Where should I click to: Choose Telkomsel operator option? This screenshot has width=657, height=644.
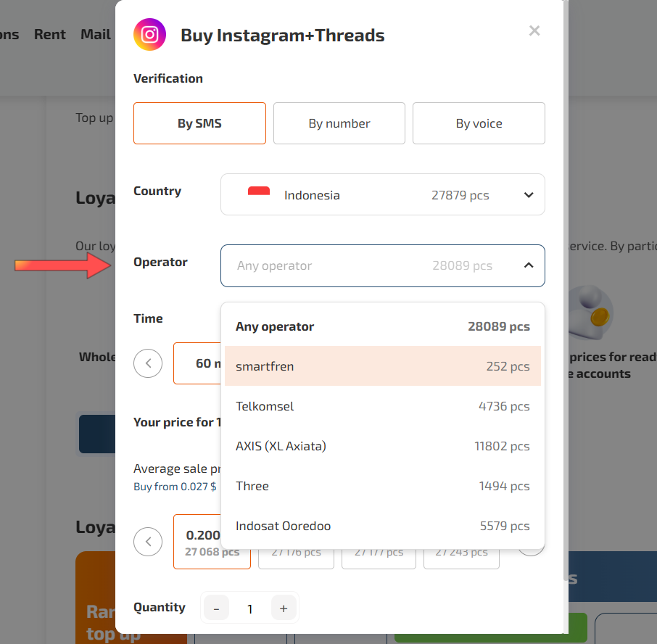point(383,406)
